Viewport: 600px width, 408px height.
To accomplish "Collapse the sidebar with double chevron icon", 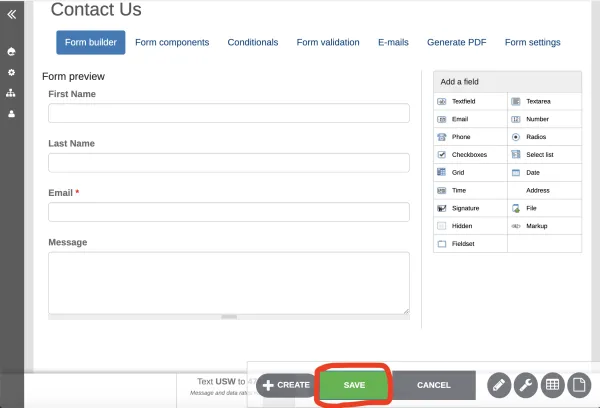I will point(11,15).
